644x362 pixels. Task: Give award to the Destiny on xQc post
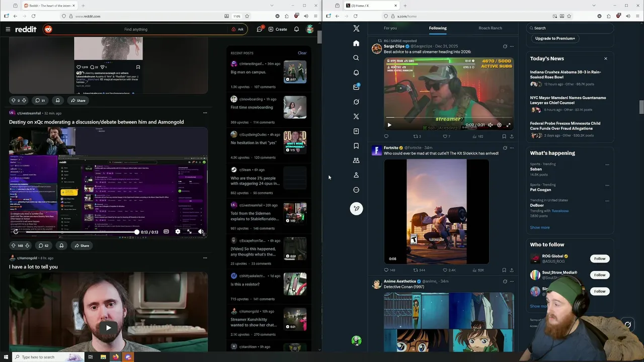[61, 246]
